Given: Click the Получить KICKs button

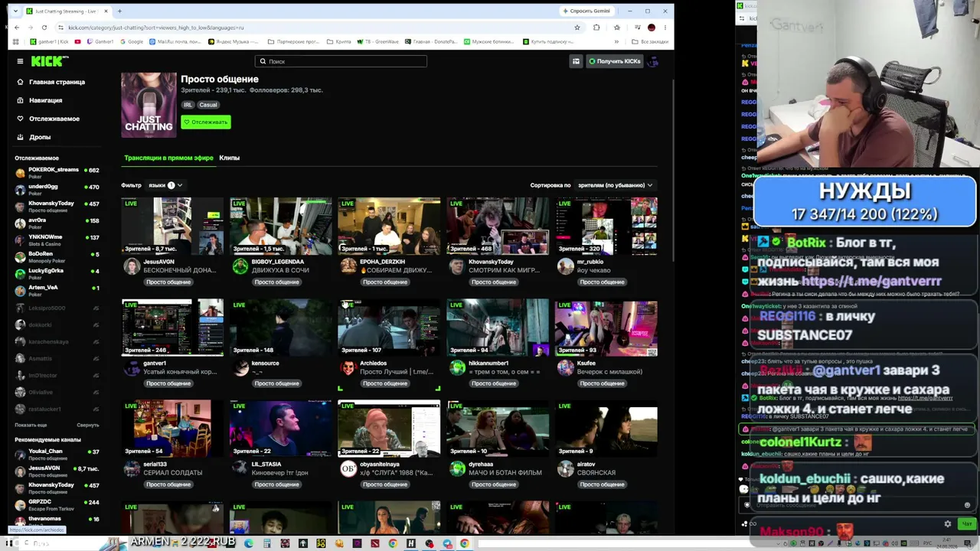Looking at the screenshot, I should coord(614,61).
